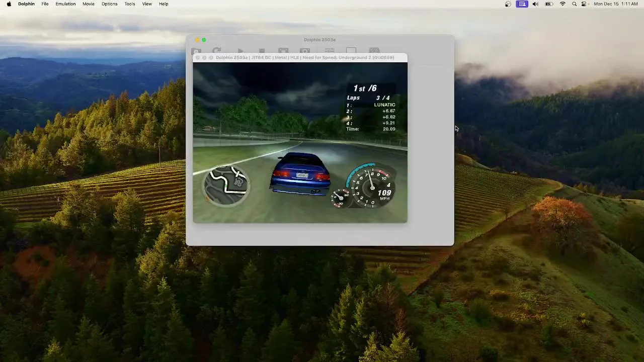Click the Play toolbar icon in Dolphin
This screenshot has height=362, width=644.
[x=240, y=51]
